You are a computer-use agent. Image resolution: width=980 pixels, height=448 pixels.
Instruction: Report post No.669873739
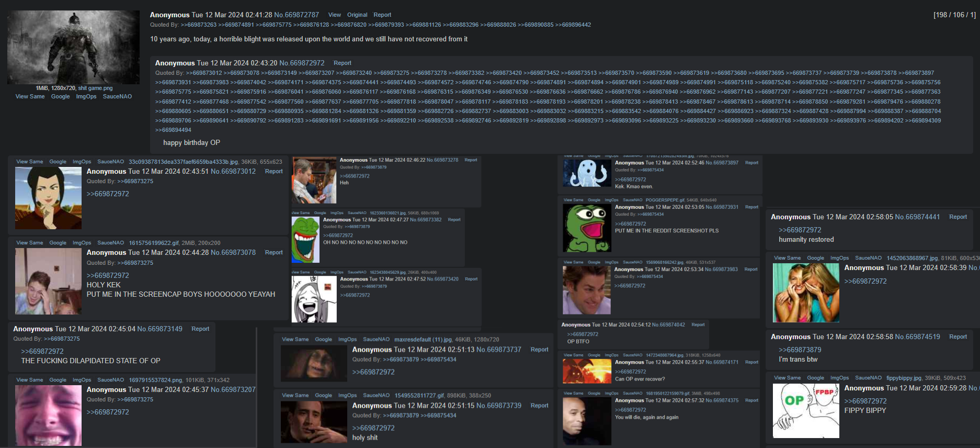coord(539,406)
